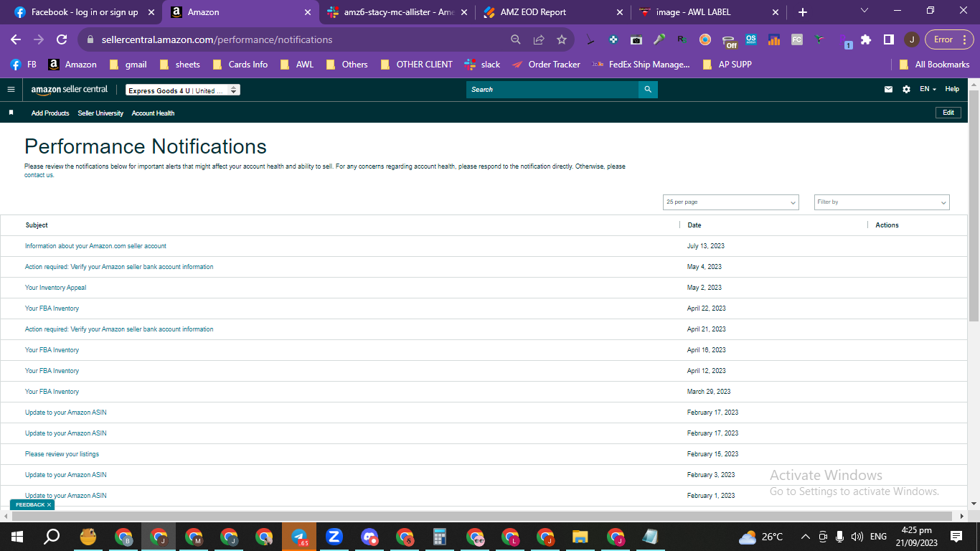Screen dimensions: 980x551
Task: Open Your FBA Inventory notification from April 22
Action: (x=52, y=309)
